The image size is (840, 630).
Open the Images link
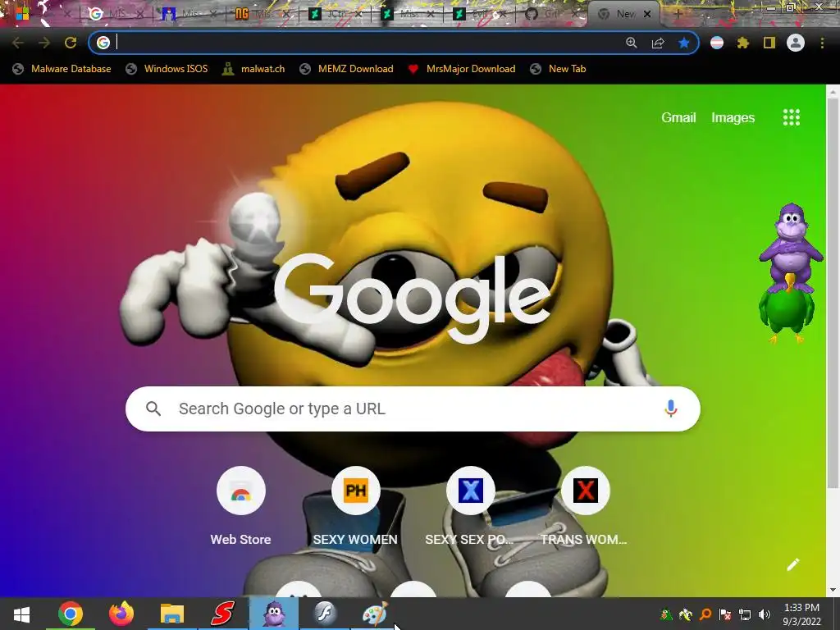pyautogui.click(x=733, y=118)
